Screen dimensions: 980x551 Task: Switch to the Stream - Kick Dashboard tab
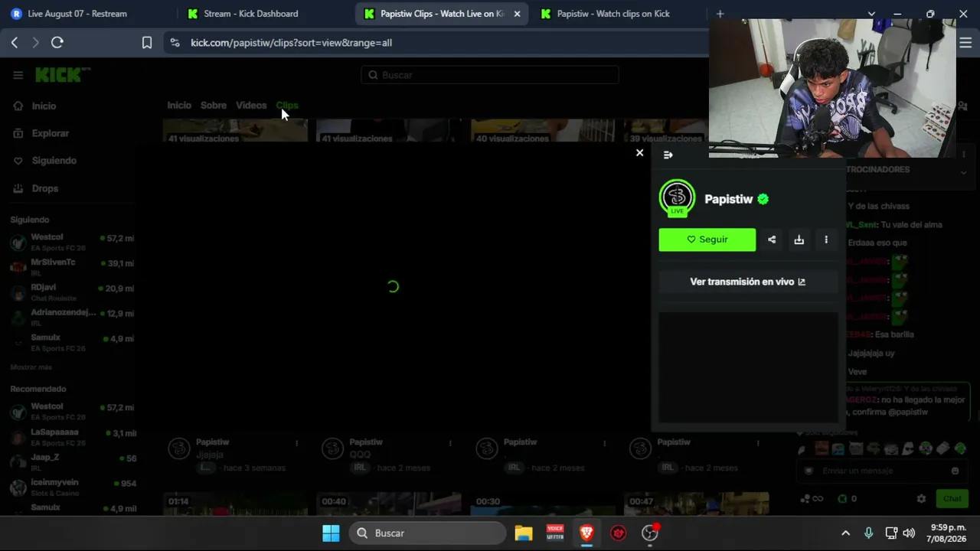[x=264, y=14]
